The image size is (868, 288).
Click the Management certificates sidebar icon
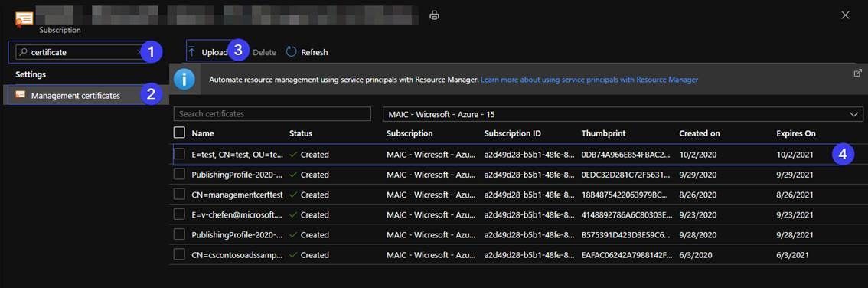point(21,95)
